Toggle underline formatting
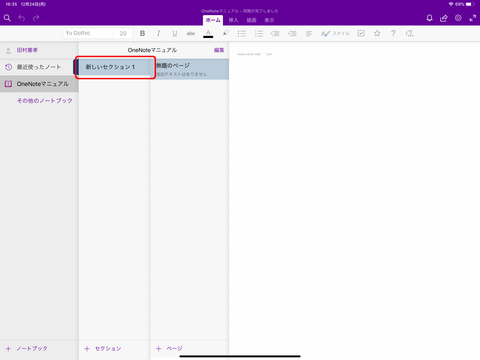480x360 pixels. tap(174, 33)
